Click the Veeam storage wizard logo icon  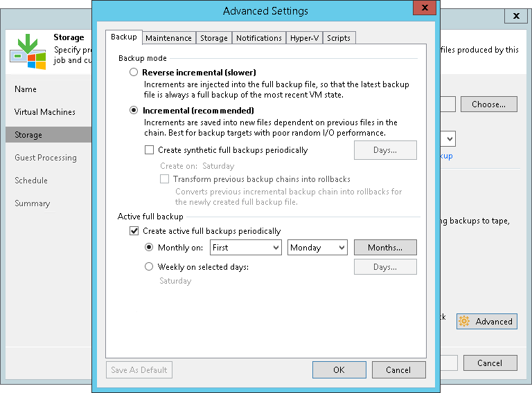coord(28,51)
